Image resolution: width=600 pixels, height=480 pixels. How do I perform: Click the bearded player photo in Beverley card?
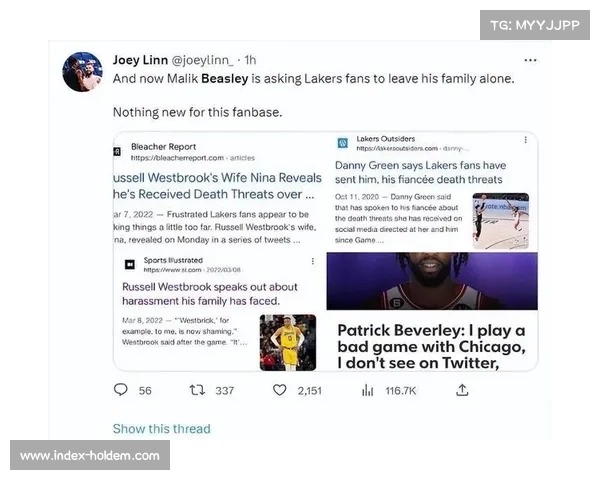point(432,281)
